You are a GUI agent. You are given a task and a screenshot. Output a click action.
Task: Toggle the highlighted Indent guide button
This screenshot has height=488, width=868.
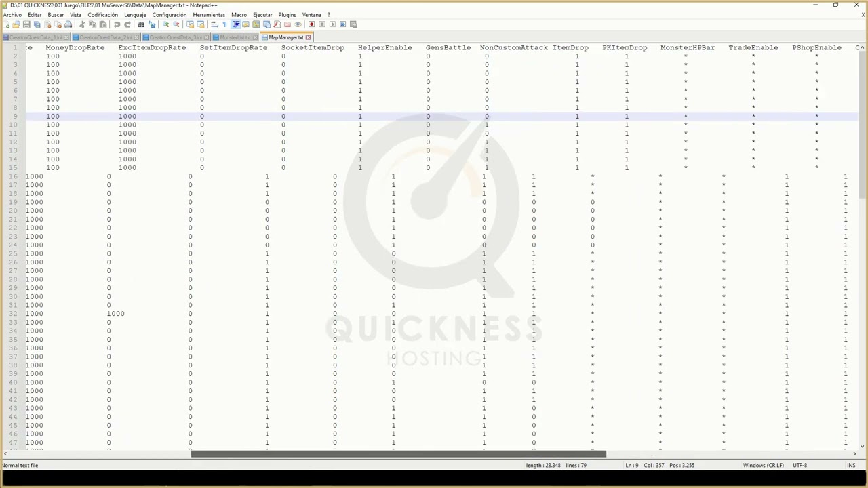click(236, 24)
